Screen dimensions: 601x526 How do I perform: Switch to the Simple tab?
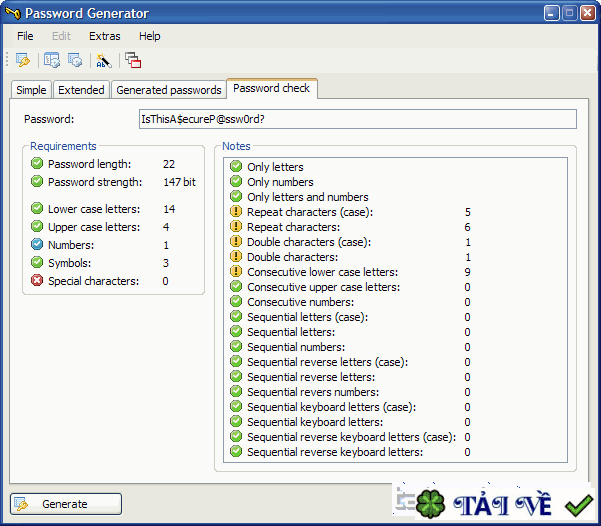click(31, 90)
